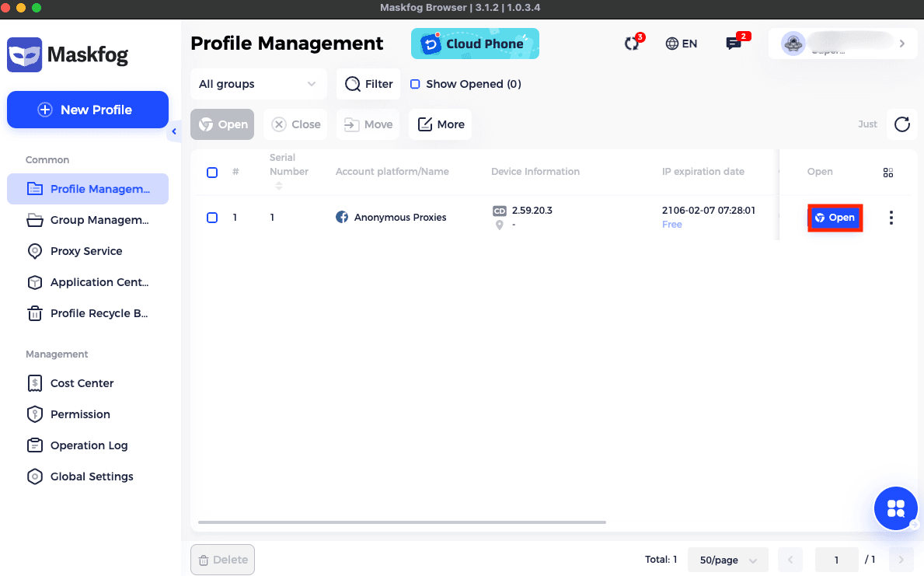
Task: Check the select-all checkbox in table header
Action: (212, 173)
